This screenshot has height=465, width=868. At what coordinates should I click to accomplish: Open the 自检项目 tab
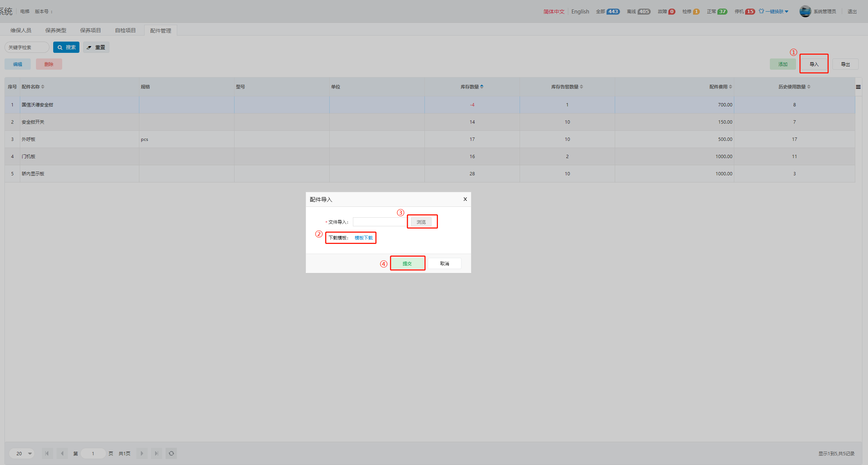pyautogui.click(x=125, y=30)
